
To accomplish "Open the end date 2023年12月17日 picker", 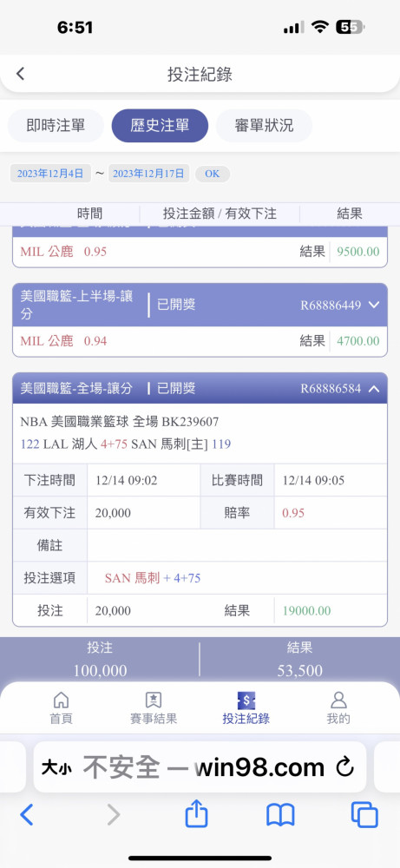I will [x=149, y=174].
